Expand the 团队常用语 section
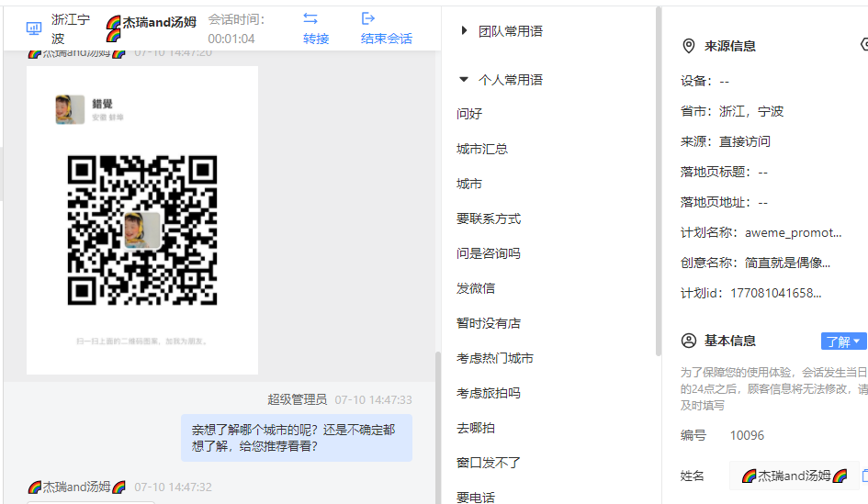 point(464,31)
